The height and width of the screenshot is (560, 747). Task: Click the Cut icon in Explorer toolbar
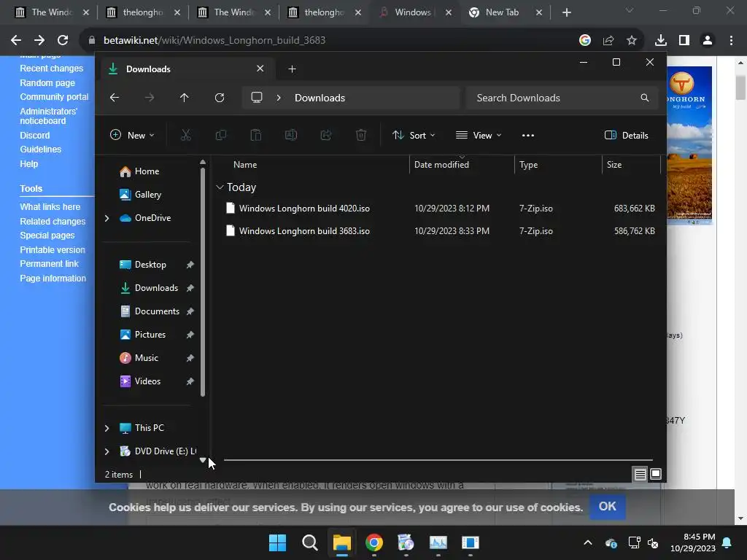[x=186, y=135]
